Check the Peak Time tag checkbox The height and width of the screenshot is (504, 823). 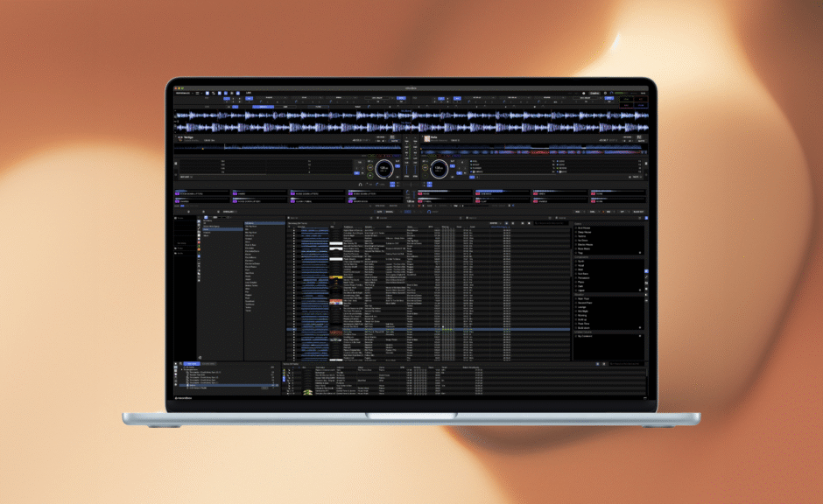pyautogui.click(x=576, y=322)
